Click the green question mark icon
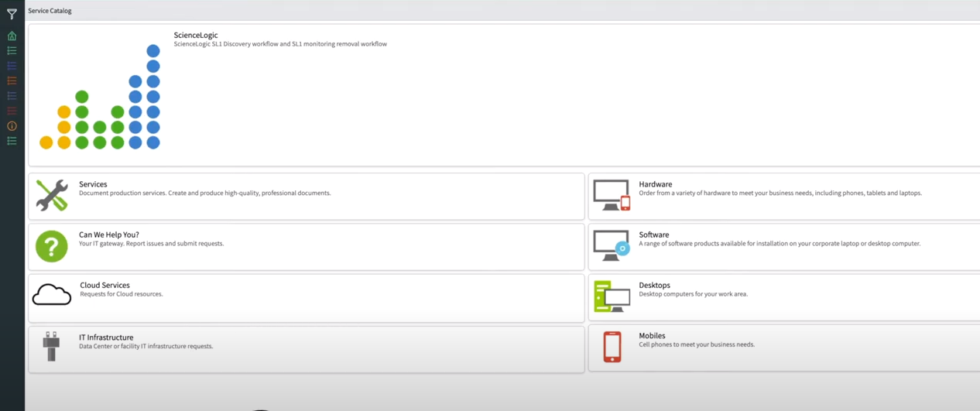Screen dimensions: 980x411 click(x=52, y=246)
